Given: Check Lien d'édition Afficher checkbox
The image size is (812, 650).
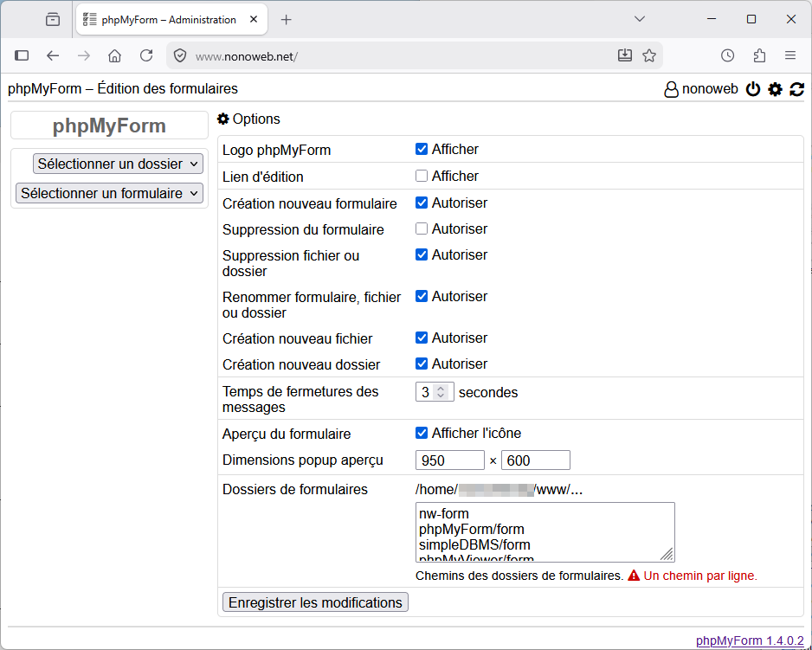Looking at the screenshot, I should coord(422,176).
